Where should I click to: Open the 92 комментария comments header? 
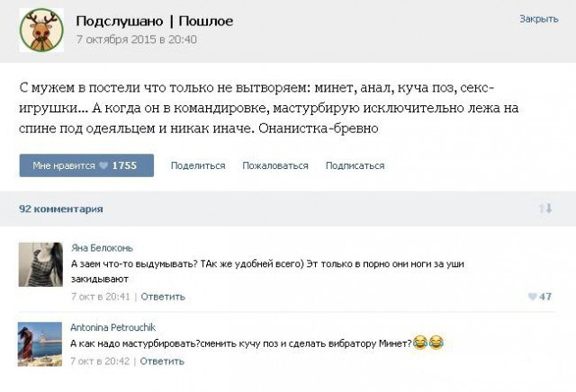pyautogui.click(x=61, y=209)
